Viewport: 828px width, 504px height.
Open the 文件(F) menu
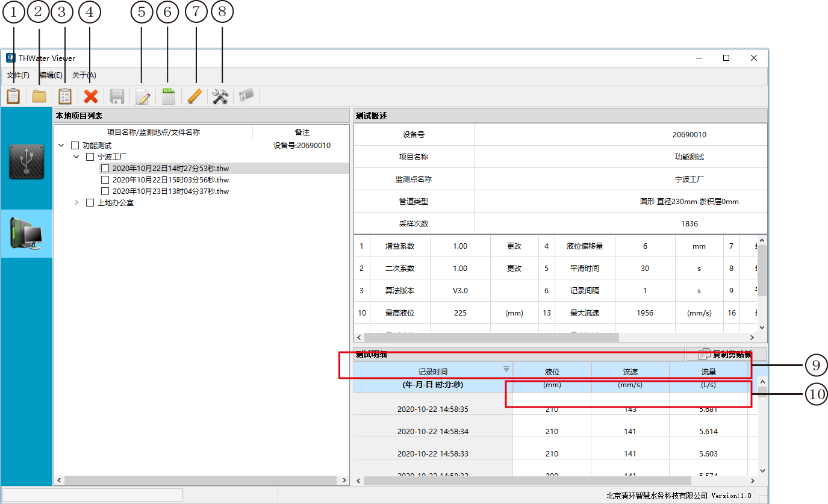(x=18, y=75)
